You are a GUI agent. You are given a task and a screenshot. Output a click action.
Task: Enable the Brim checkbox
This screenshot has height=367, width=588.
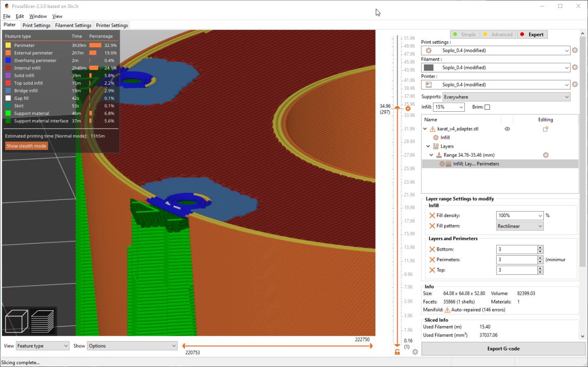pyautogui.click(x=487, y=107)
